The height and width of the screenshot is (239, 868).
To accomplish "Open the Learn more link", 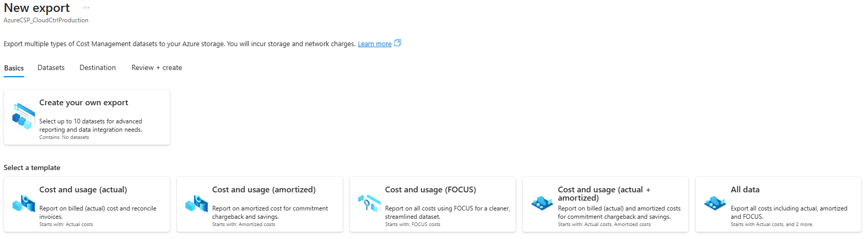I will 374,44.
